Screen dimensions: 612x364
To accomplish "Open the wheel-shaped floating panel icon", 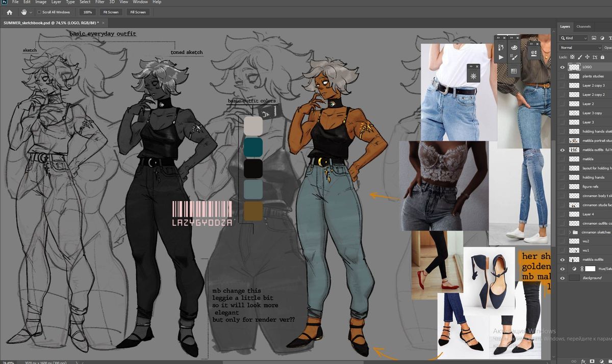I will (474, 76).
